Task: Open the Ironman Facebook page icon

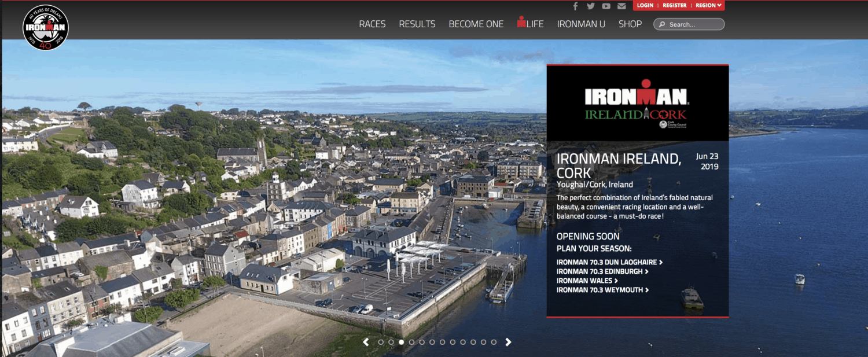Action: [x=575, y=6]
